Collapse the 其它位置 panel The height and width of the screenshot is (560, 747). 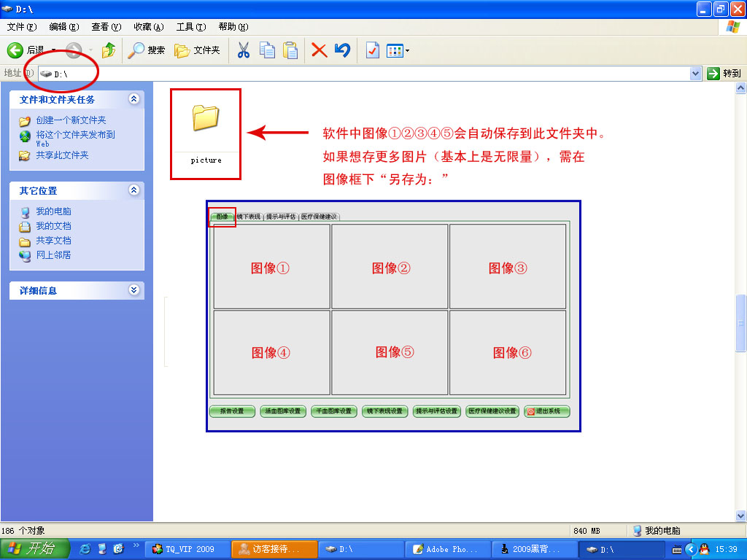click(133, 190)
